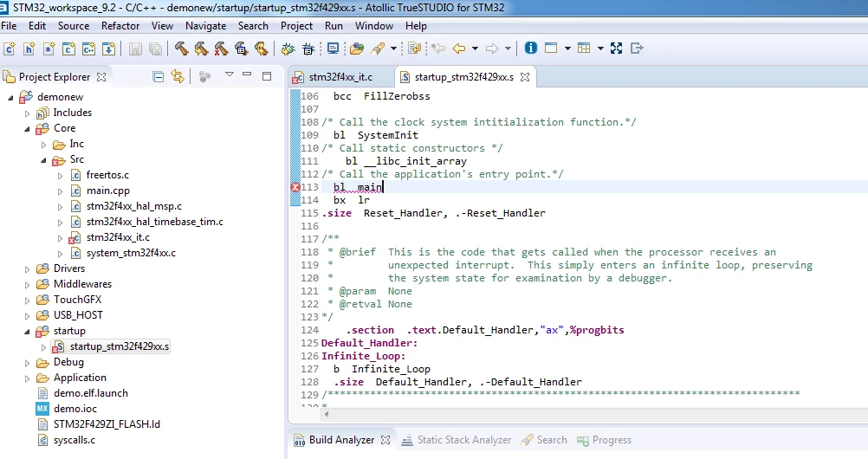Click the Build Settings hammer icon
Screen dimensions: 868x459
242,48
